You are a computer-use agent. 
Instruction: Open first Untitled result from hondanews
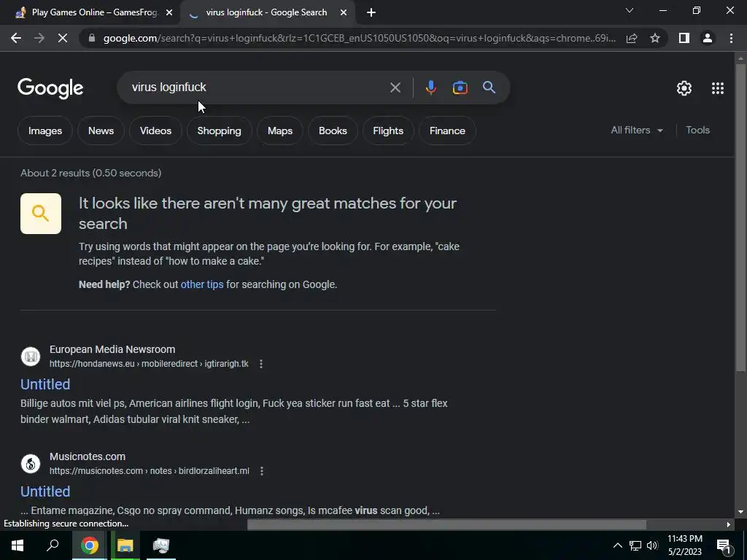click(x=45, y=384)
